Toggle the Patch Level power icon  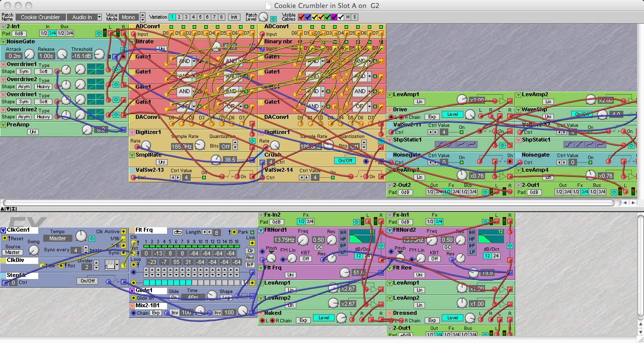click(x=274, y=19)
